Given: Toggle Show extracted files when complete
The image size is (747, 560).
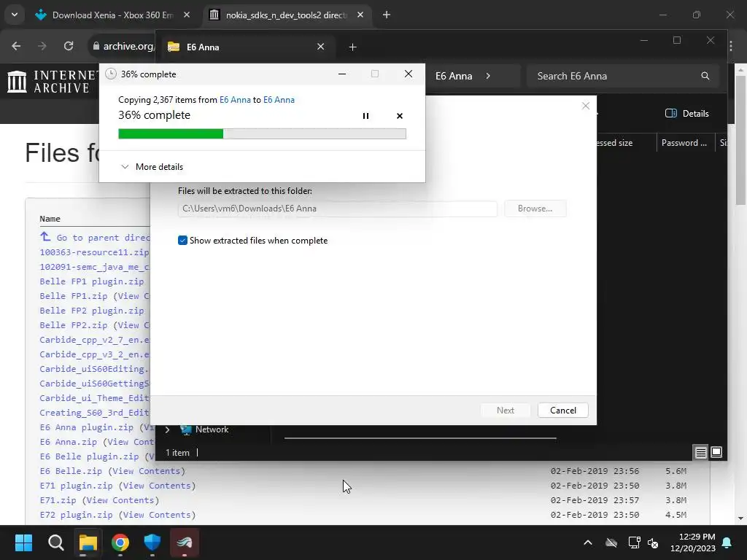Looking at the screenshot, I should (x=182, y=241).
